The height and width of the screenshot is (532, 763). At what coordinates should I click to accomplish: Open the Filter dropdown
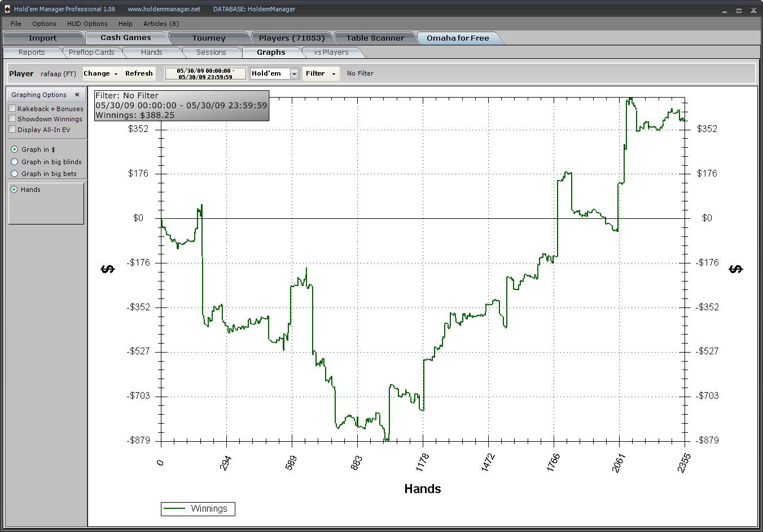321,73
